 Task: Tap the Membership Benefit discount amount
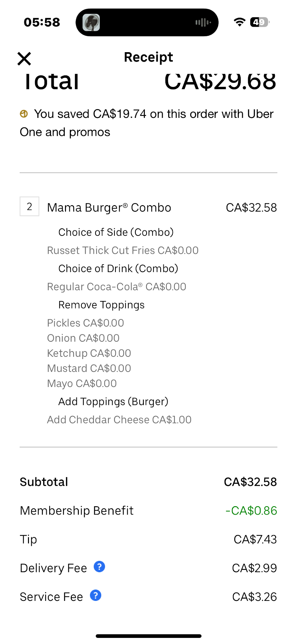click(251, 511)
